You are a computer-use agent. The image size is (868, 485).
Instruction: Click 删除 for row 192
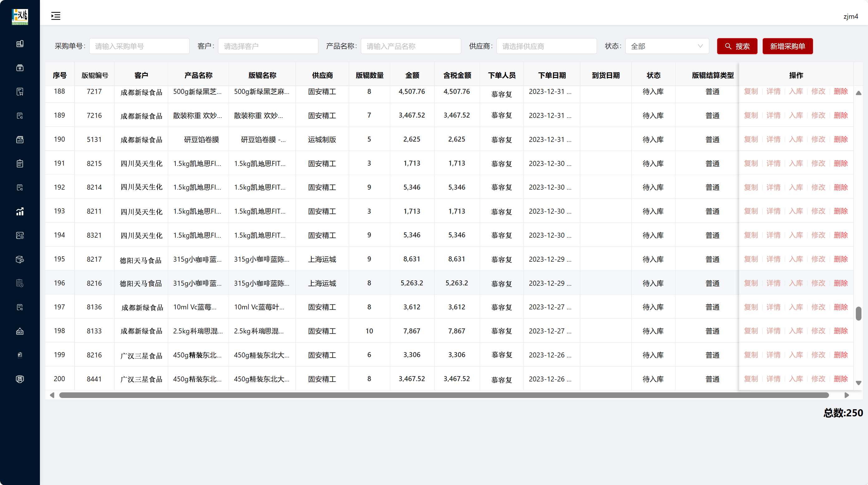[841, 187]
